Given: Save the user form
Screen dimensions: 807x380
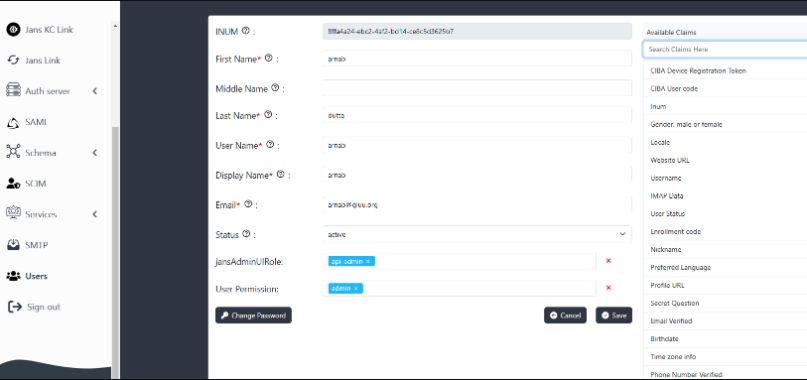Looking at the screenshot, I should click(x=613, y=315).
